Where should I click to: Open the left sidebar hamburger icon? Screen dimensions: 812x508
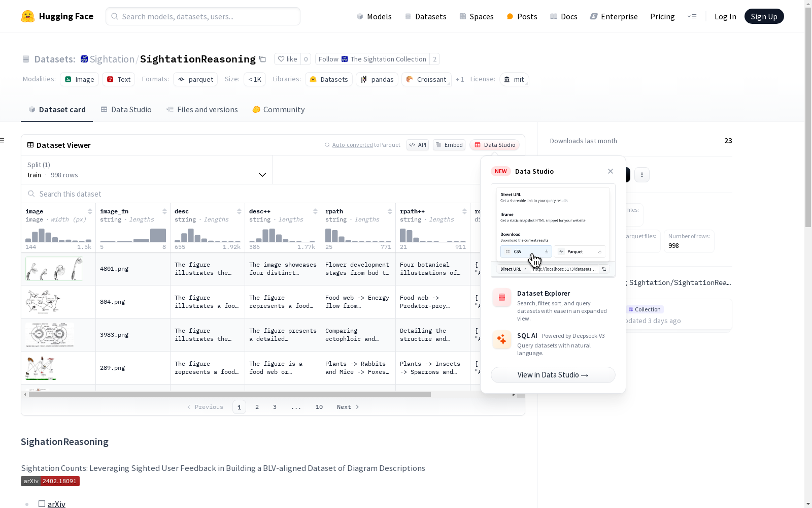tap(3, 140)
